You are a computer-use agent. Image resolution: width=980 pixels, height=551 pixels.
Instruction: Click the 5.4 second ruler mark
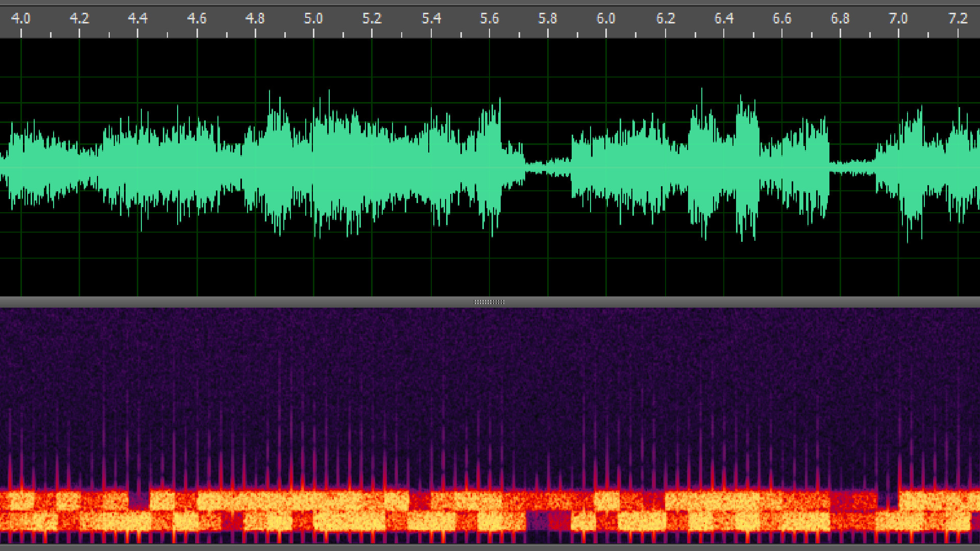tap(431, 19)
